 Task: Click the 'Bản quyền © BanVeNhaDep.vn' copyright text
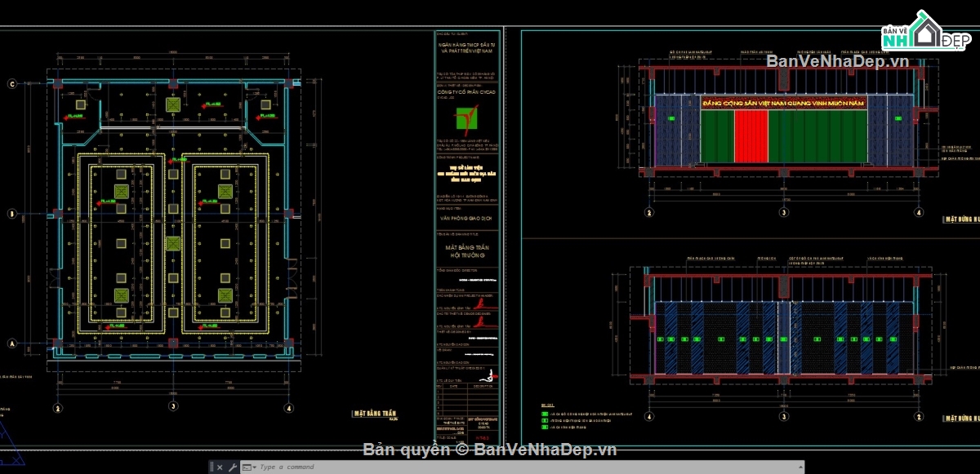(490, 450)
